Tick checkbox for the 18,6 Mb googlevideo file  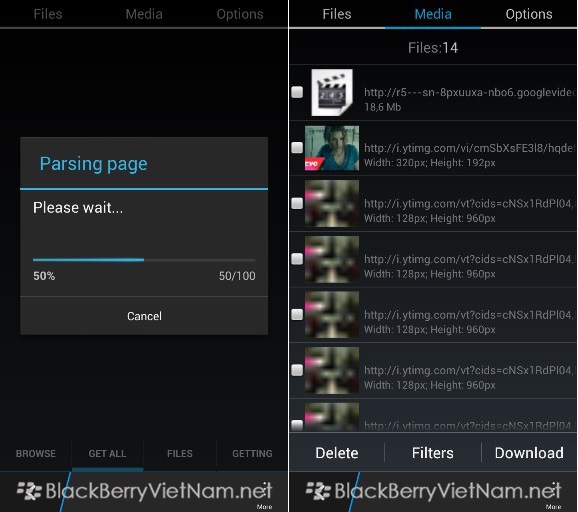pos(297,92)
